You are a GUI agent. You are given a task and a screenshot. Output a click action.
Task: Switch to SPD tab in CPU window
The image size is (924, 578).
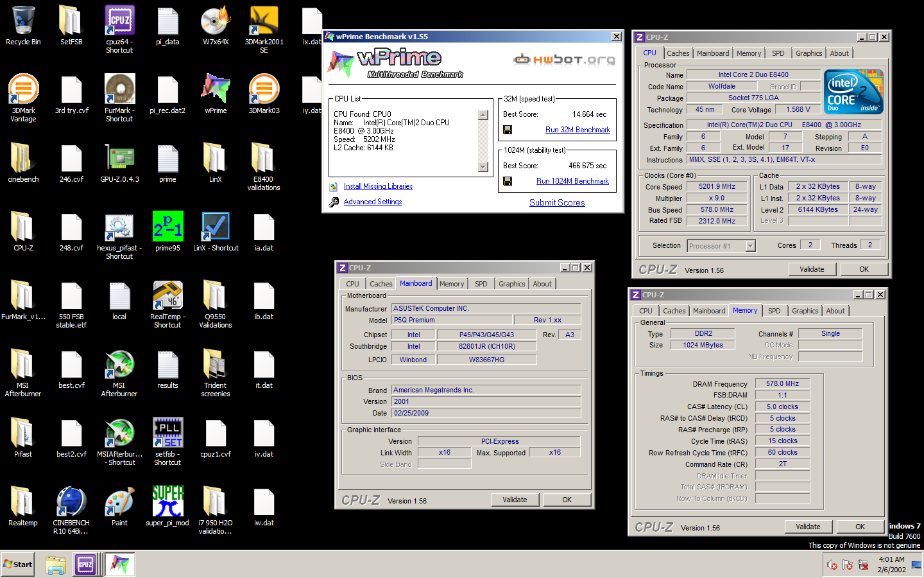point(778,53)
